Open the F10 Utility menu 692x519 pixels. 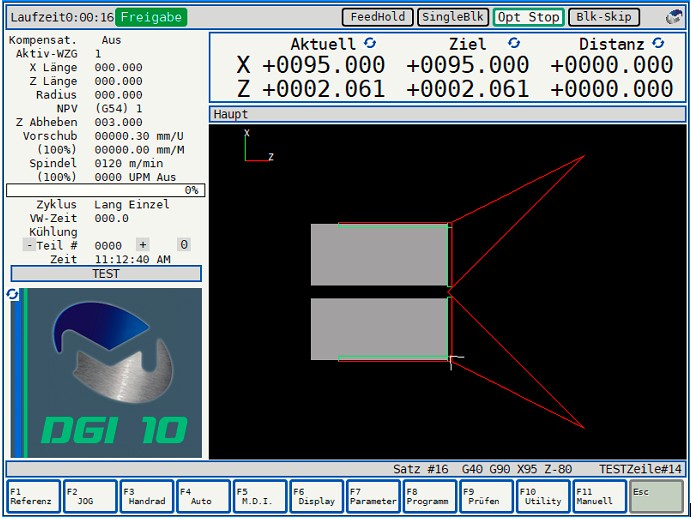tap(542, 497)
